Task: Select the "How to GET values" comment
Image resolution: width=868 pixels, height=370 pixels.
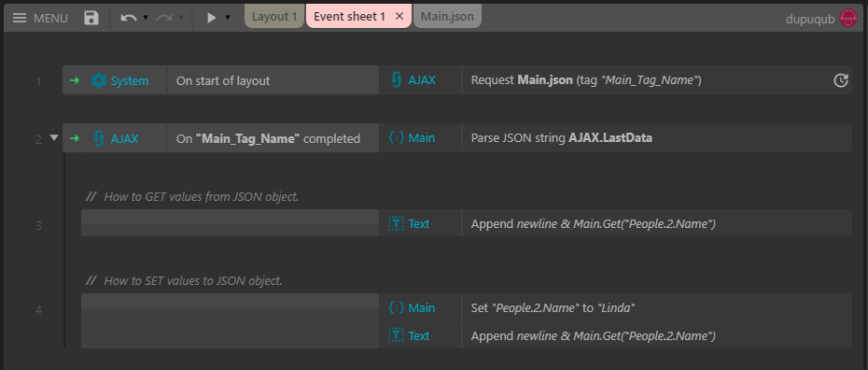Action: 192,196
